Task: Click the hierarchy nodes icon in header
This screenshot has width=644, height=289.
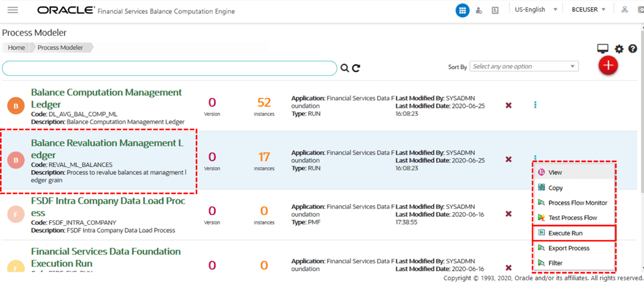Action: coord(625,10)
